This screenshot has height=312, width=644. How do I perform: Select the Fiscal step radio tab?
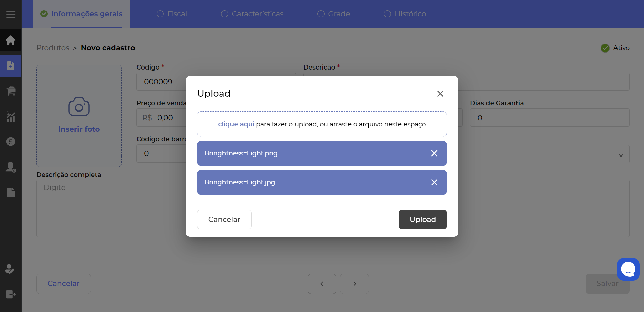[x=172, y=14]
